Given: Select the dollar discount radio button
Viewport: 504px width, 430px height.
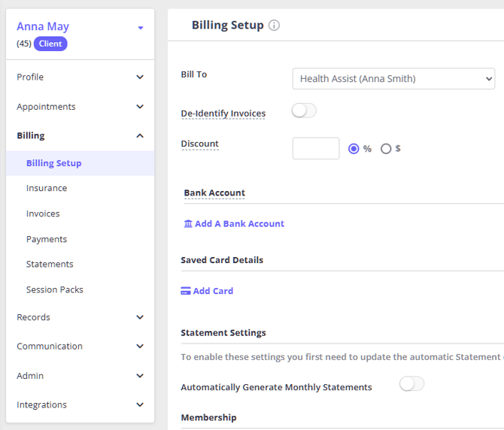Looking at the screenshot, I should [386, 149].
